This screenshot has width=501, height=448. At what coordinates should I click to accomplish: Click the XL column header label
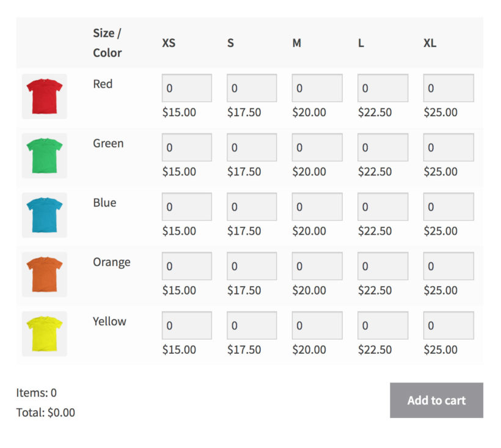coord(430,43)
